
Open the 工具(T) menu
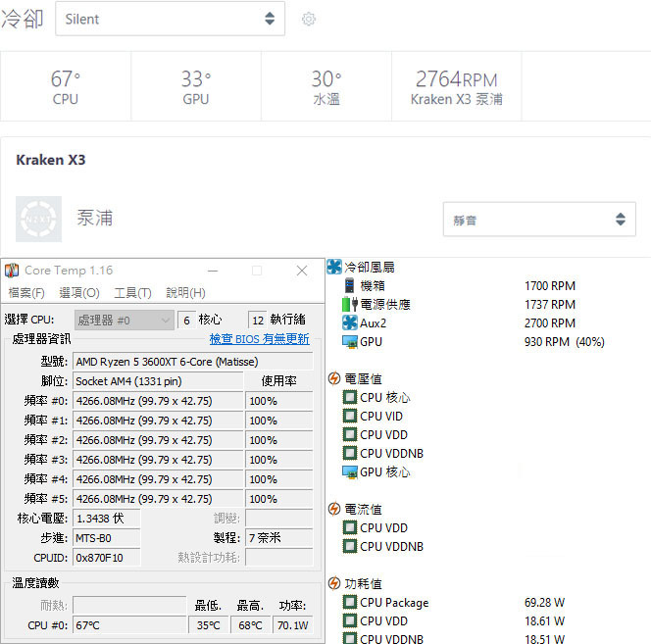tap(133, 293)
